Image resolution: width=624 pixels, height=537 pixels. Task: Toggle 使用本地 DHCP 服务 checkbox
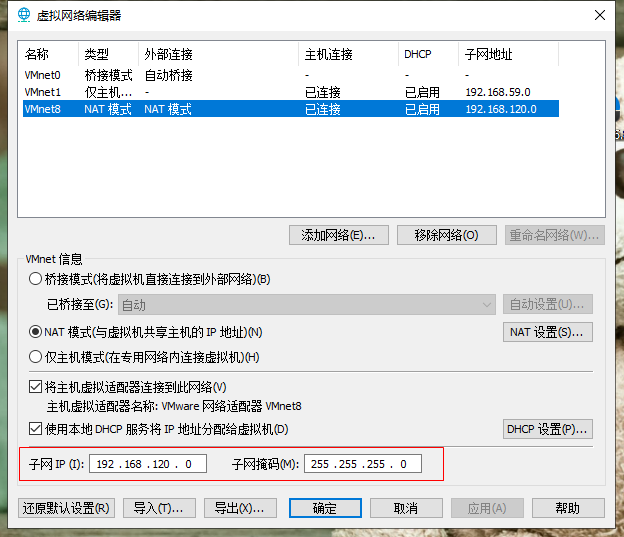pyautogui.click(x=35, y=429)
